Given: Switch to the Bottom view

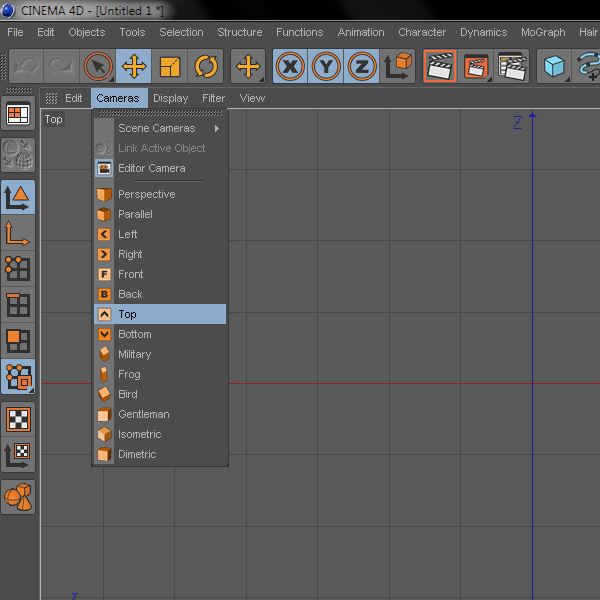Looking at the screenshot, I should tap(160, 334).
